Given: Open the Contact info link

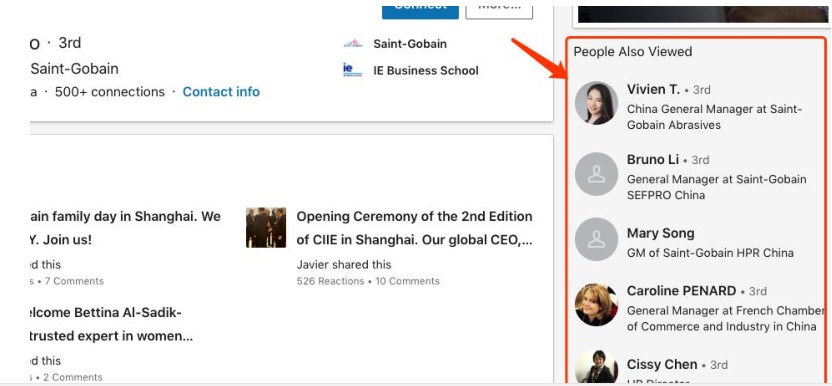Looking at the screenshot, I should pos(221,92).
